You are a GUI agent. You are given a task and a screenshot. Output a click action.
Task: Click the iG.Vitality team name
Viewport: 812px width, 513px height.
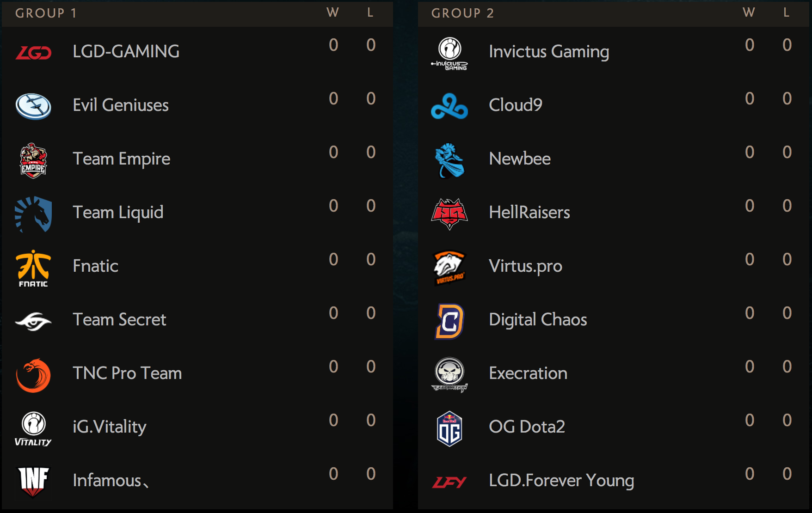click(110, 427)
